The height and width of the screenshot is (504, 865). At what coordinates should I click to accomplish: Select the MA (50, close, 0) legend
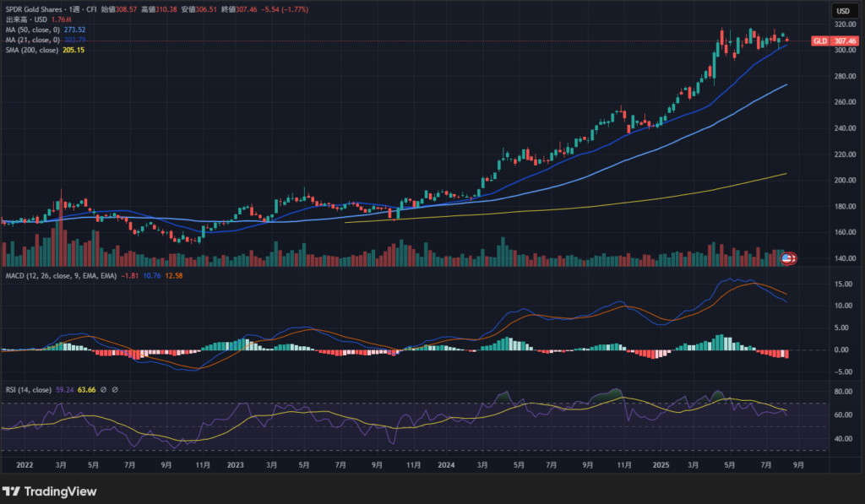33,30
